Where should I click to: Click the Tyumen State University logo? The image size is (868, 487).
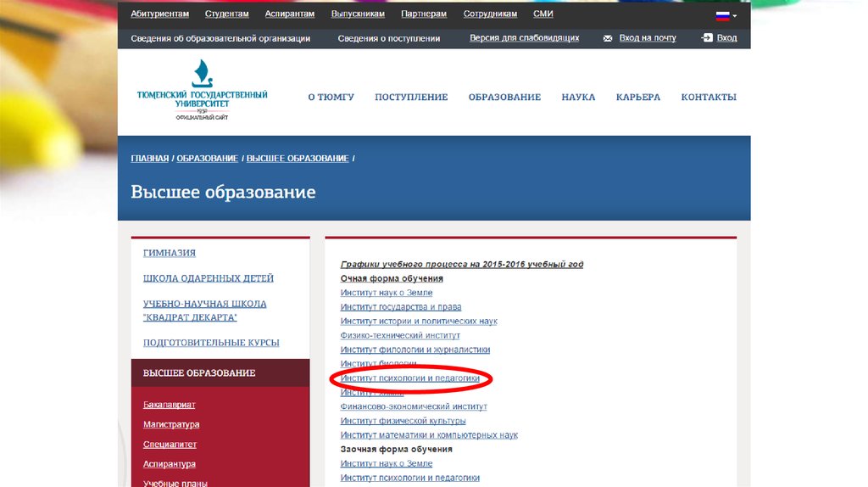tap(202, 91)
